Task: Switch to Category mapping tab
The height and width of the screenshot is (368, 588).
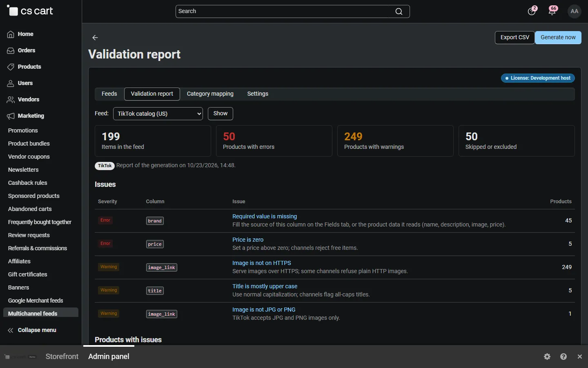Action: 210,94
